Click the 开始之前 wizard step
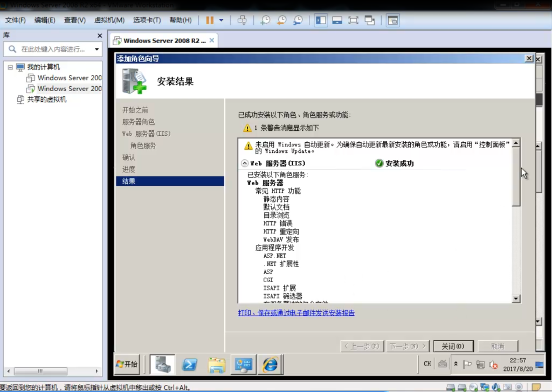552x392 pixels. coord(135,110)
